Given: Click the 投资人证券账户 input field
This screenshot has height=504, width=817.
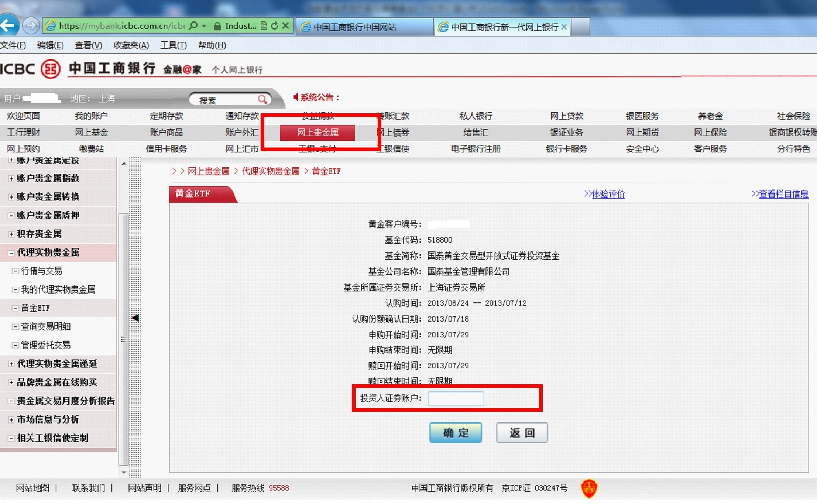Looking at the screenshot, I should point(456,398).
